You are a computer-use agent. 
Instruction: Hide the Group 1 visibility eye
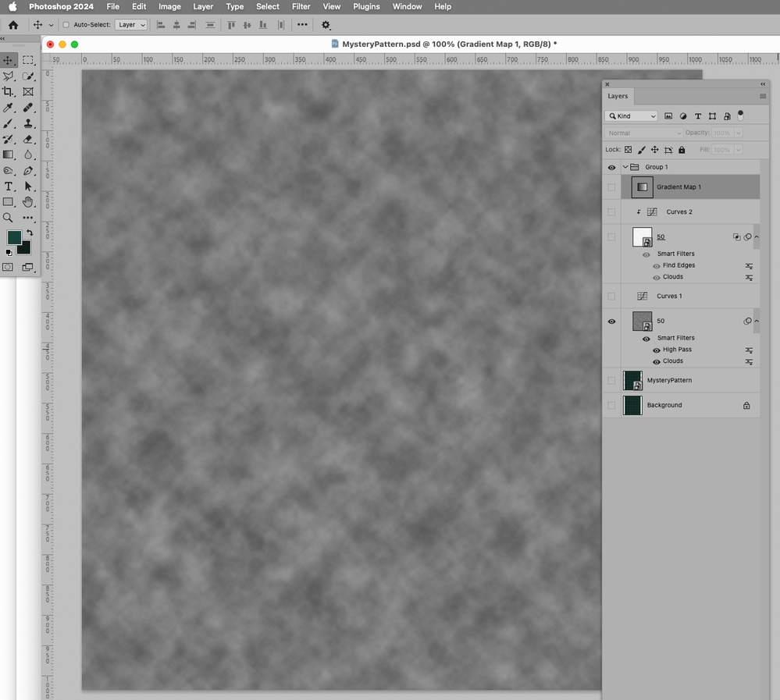click(612, 167)
